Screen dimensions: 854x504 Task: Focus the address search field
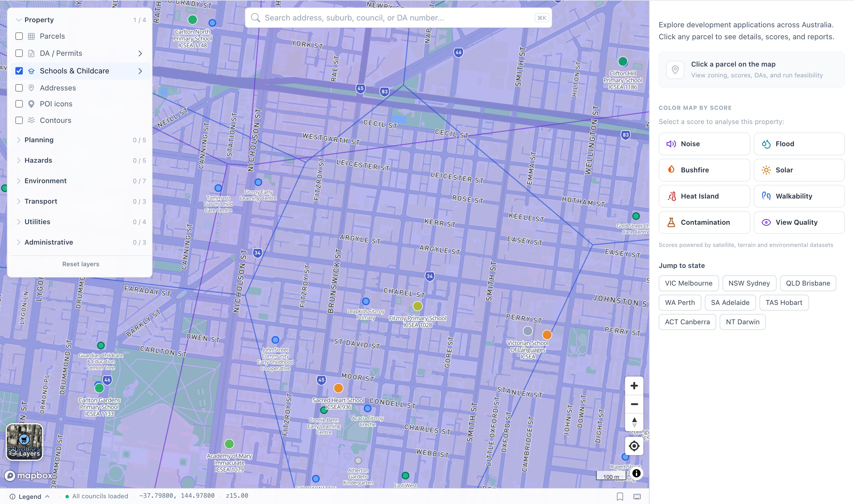pyautogui.click(x=398, y=18)
